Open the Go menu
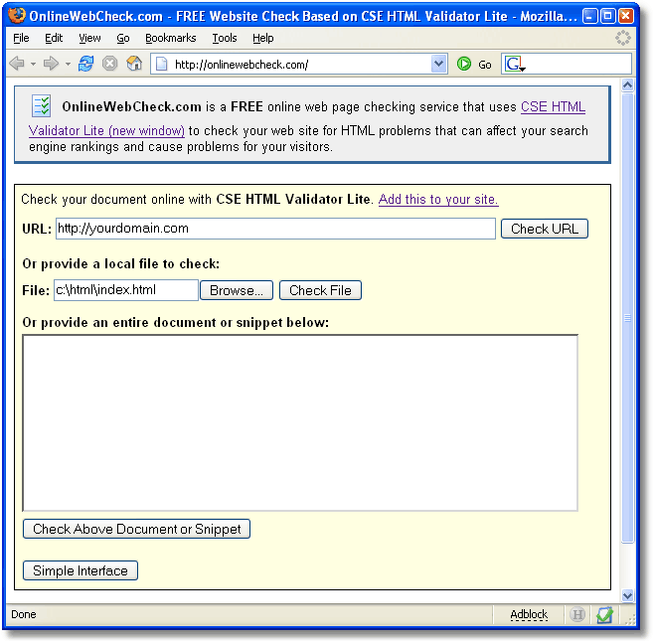 pos(123,38)
